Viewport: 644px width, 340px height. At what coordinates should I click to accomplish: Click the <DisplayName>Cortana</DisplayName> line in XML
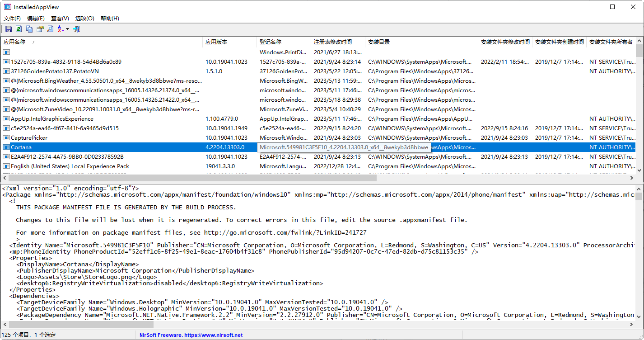click(x=78, y=264)
